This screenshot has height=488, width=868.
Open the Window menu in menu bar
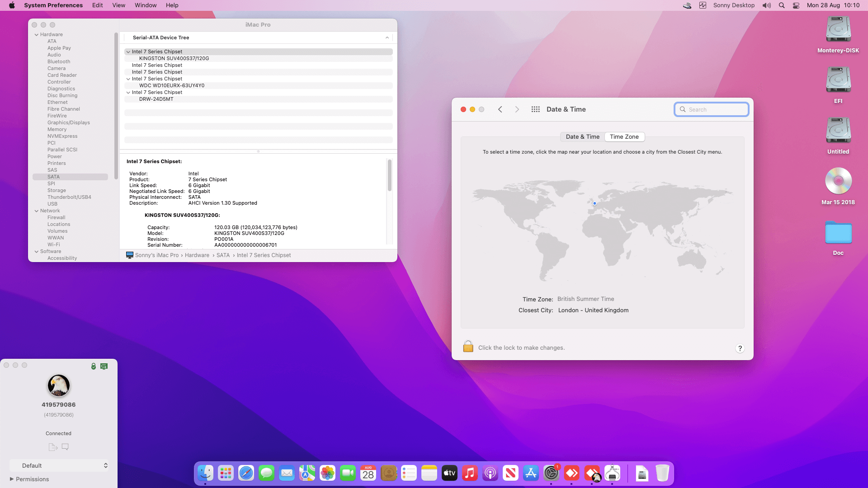point(146,5)
